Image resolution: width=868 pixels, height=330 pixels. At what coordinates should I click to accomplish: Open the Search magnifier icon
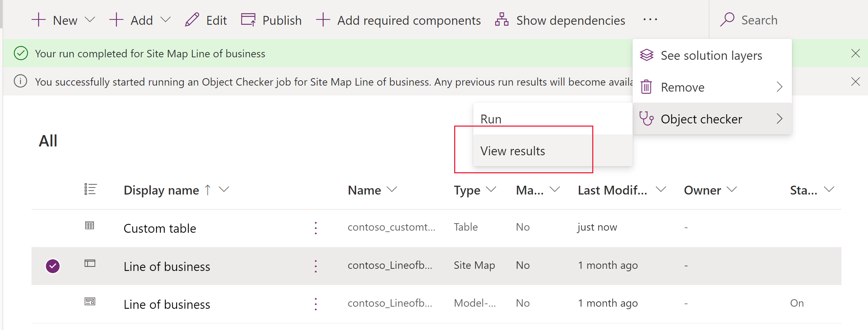(727, 19)
